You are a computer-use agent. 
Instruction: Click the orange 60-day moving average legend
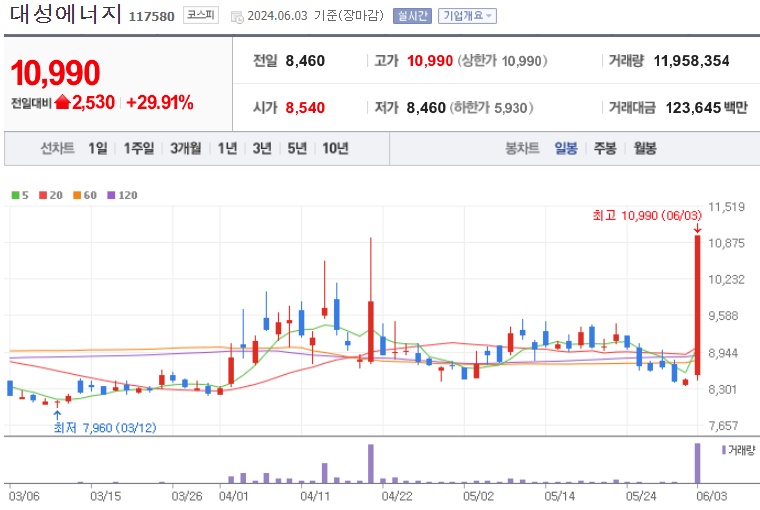(x=85, y=195)
